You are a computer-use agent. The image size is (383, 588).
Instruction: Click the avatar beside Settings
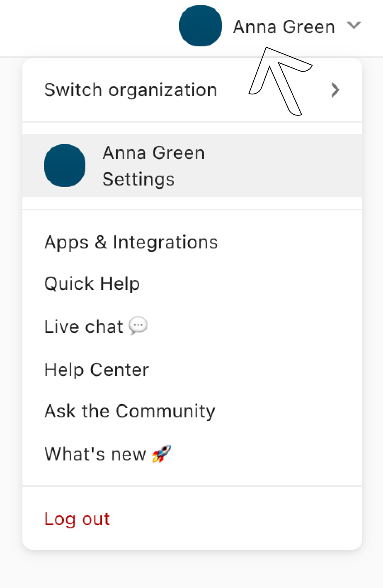(65, 166)
